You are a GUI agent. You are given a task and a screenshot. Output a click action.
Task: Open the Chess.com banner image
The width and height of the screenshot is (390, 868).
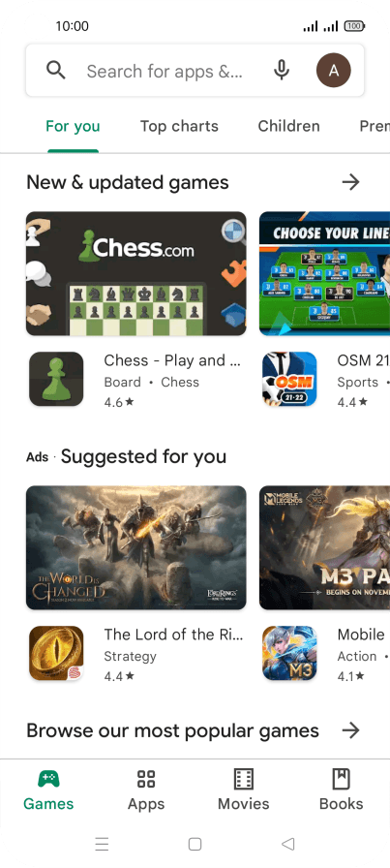(136, 273)
